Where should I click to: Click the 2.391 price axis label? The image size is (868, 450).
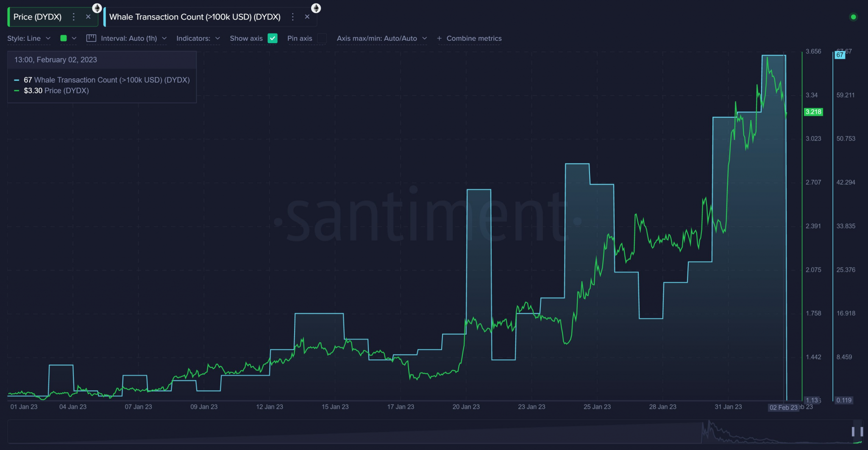813,226
